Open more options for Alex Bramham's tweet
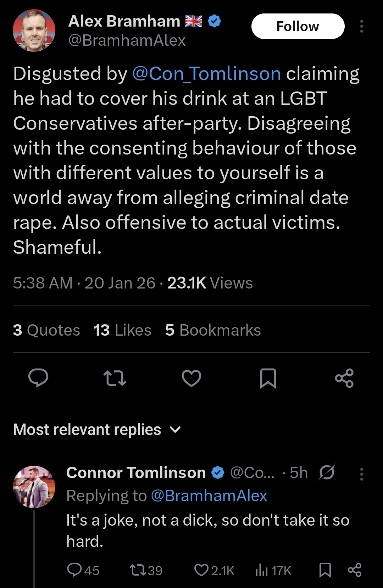 coord(361,27)
